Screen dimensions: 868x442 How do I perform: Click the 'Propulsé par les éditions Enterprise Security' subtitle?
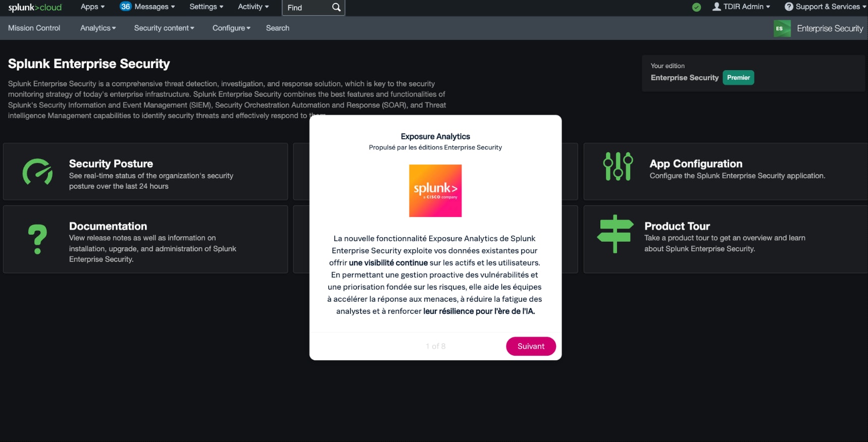(x=435, y=147)
